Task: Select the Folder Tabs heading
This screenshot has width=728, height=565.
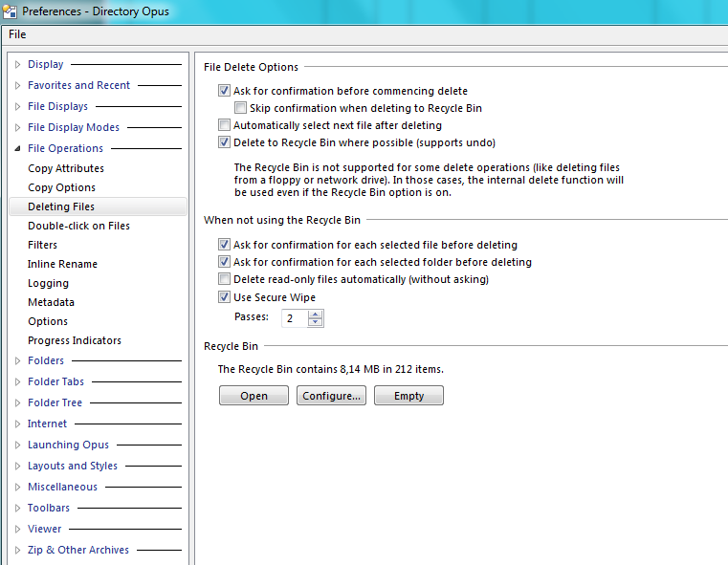Action: click(x=55, y=381)
